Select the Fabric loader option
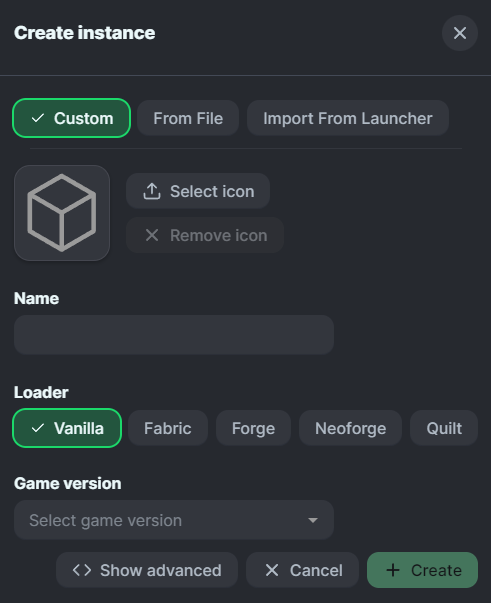 [x=168, y=428]
